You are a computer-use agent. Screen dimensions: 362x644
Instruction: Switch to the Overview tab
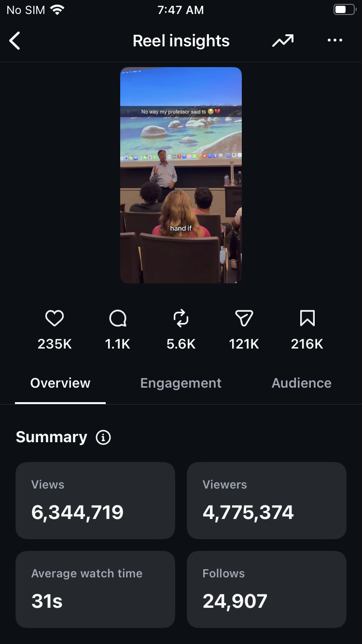tap(60, 383)
